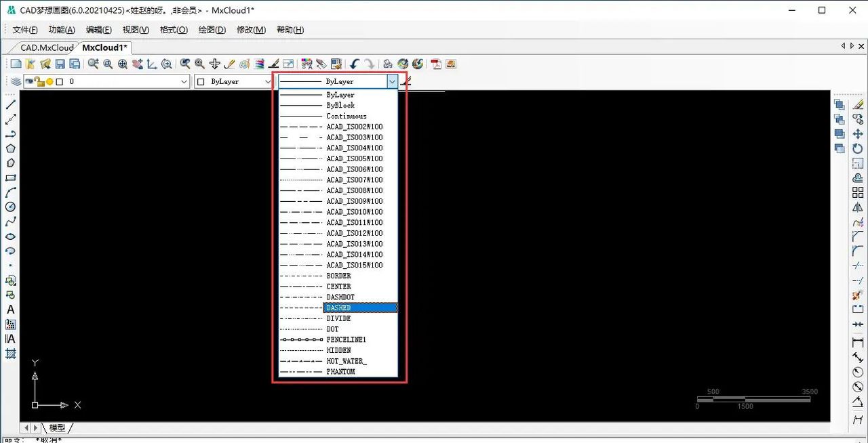The height and width of the screenshot is (443, 868).
Task: Open the 修改(M) menu
Action: coord(251,30)
